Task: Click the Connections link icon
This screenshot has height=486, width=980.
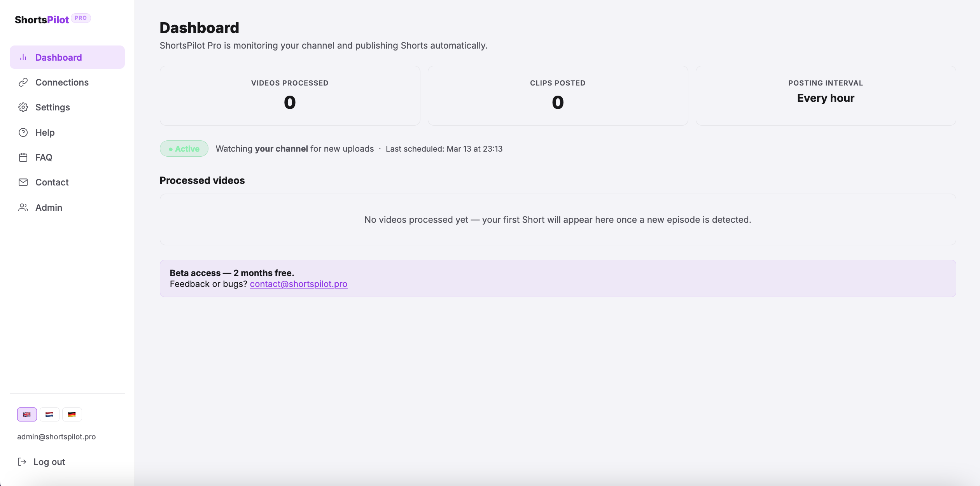Action: [23, 82]
